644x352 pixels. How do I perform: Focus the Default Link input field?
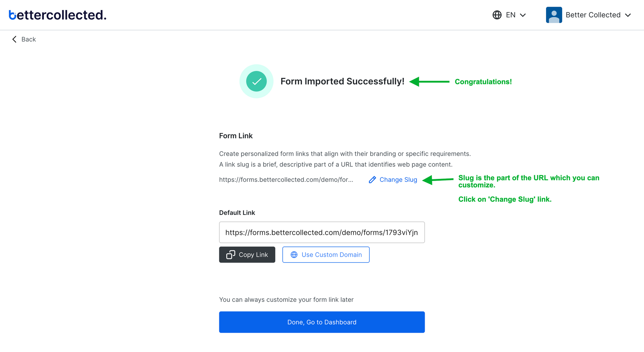tap(322, 232)
